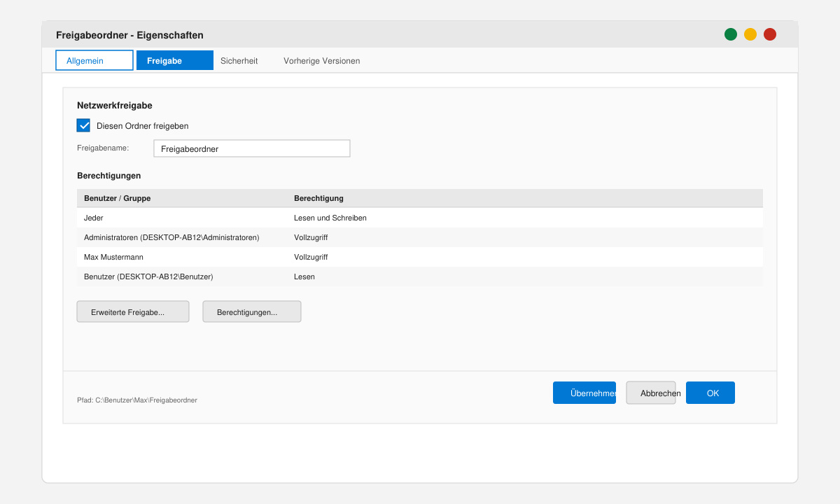The height and width of the screenshot is (504, 840).
Task: Cancel with the Abbrechen button
Action: [651, 393]
